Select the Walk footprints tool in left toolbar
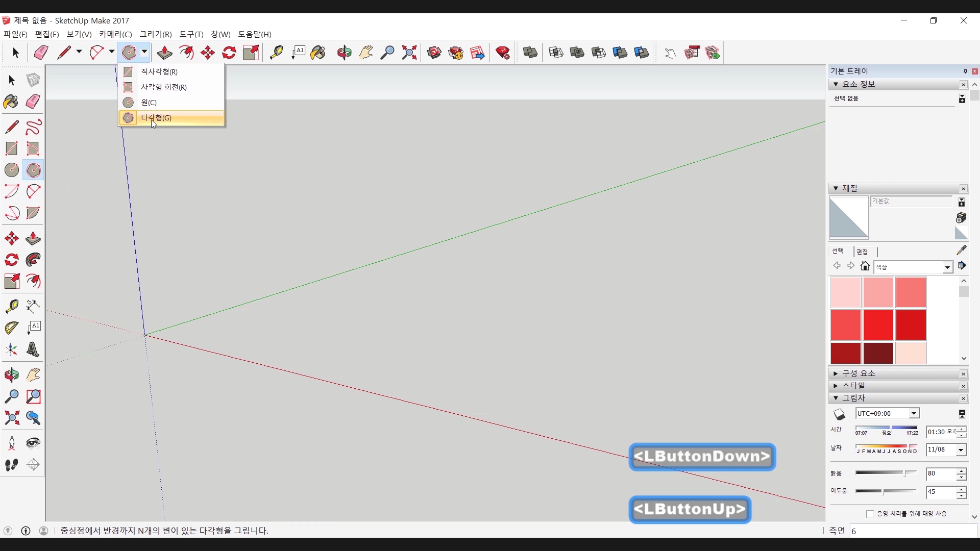 (11, 465)
